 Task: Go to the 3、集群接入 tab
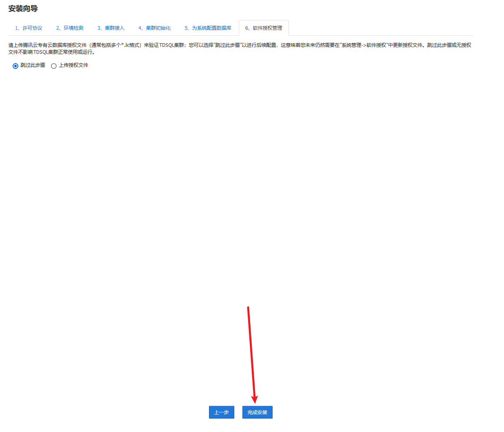[111, 28]
